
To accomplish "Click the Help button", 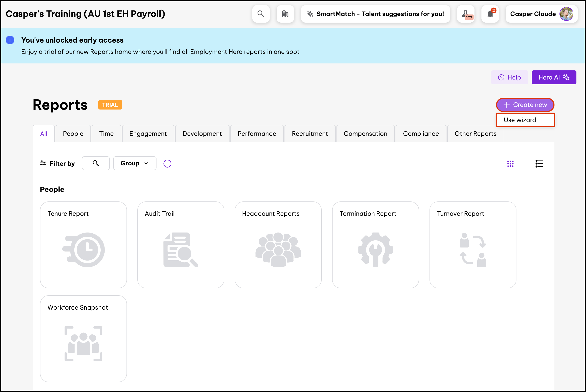I will click(x=509, y=78).
